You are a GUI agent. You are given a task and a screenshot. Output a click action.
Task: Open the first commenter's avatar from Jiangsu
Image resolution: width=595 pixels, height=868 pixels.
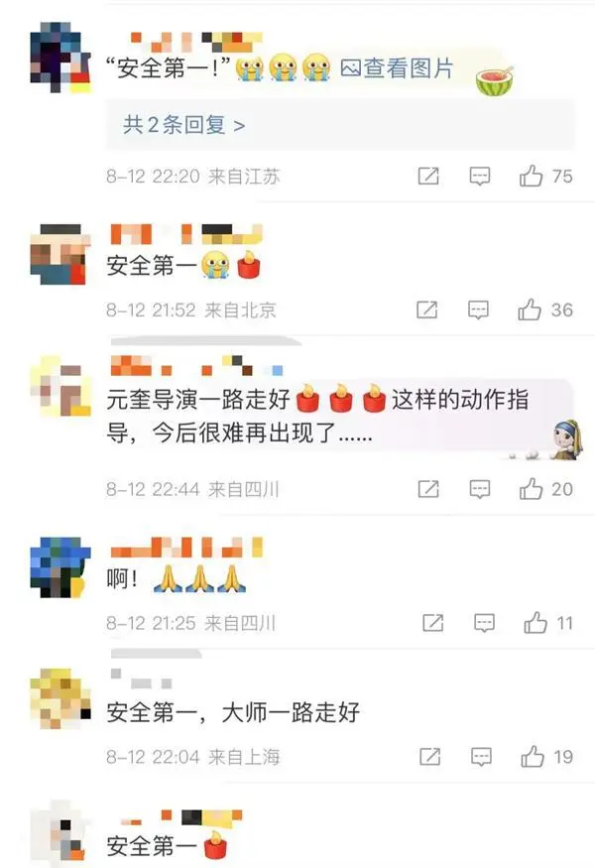tap(60, 57)
